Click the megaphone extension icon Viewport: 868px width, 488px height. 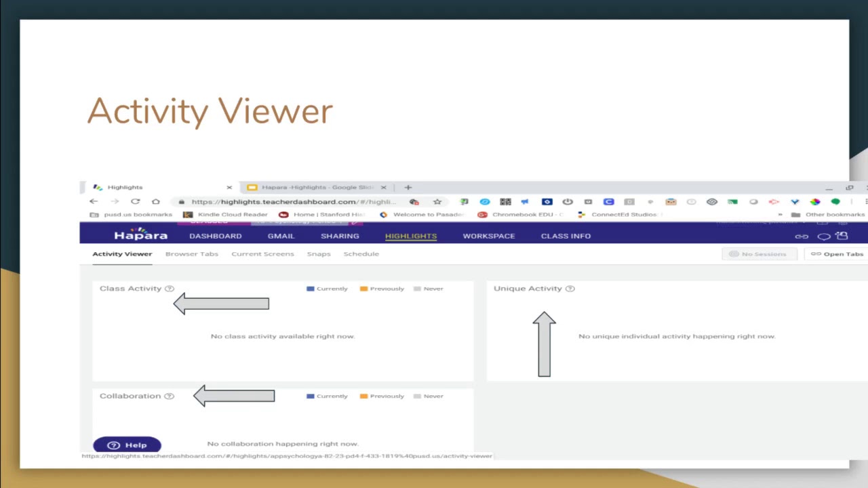pos(525,201)
